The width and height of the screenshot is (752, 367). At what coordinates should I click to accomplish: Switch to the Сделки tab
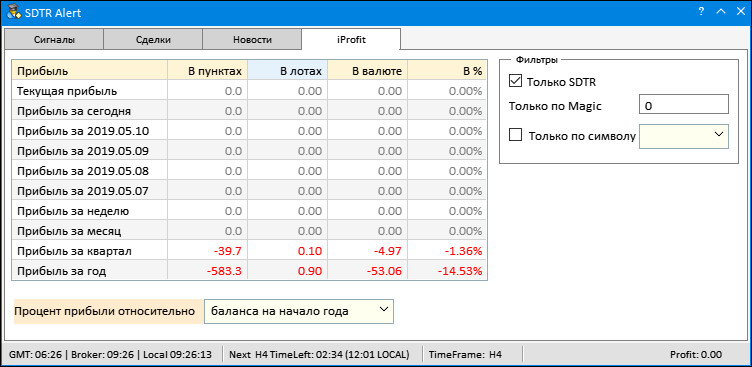pos(153,40)
